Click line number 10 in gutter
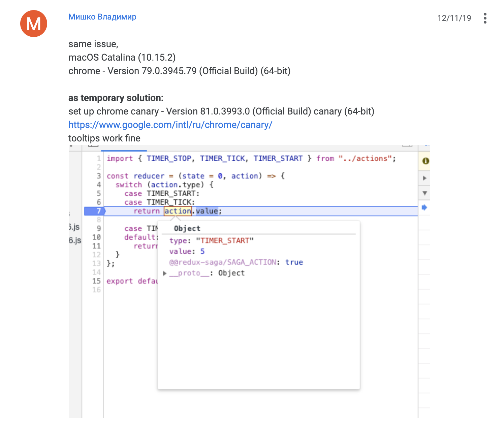 click(96, 237)
